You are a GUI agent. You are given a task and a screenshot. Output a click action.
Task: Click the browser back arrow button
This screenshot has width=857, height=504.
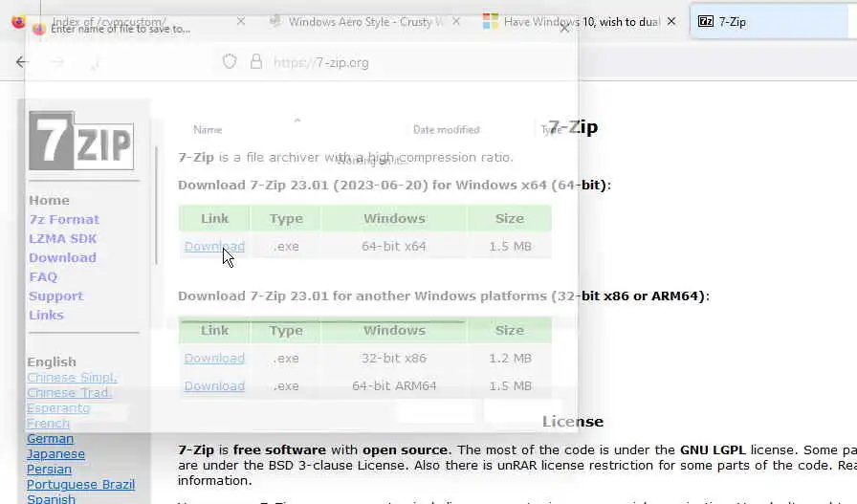[x=22, y=62]
